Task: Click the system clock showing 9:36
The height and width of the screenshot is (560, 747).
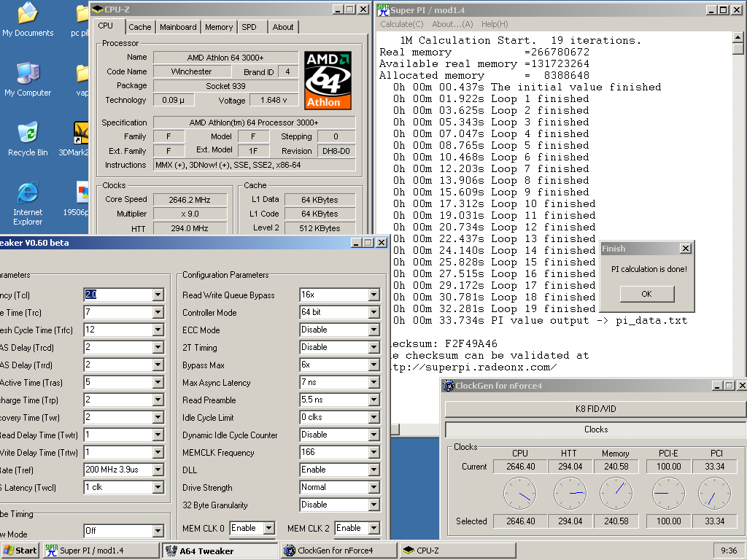Action: click(729, 551)
